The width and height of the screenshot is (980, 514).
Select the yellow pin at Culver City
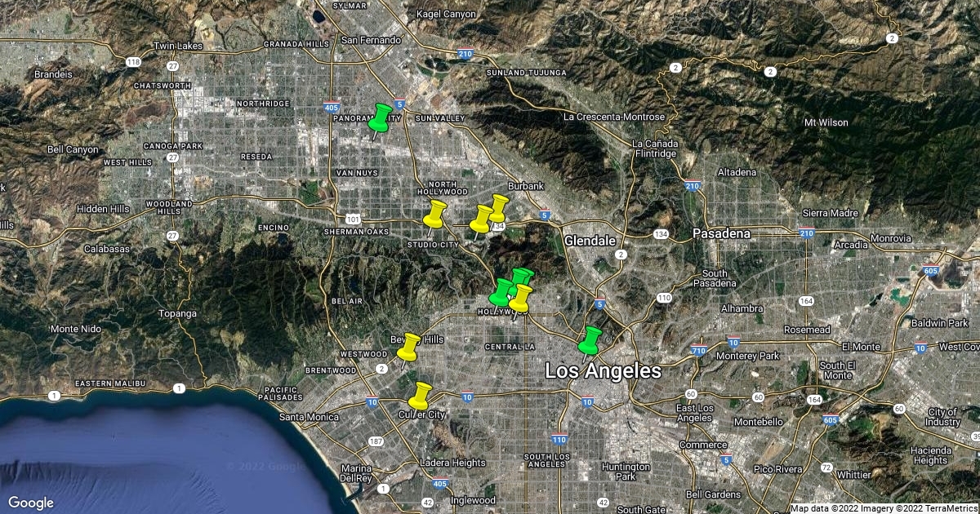tap(419, 395)
